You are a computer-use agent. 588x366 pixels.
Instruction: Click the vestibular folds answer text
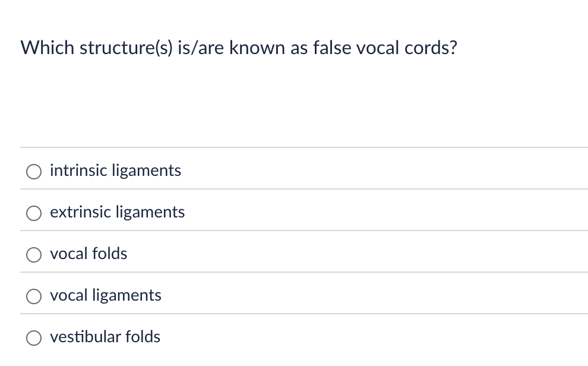105,337
